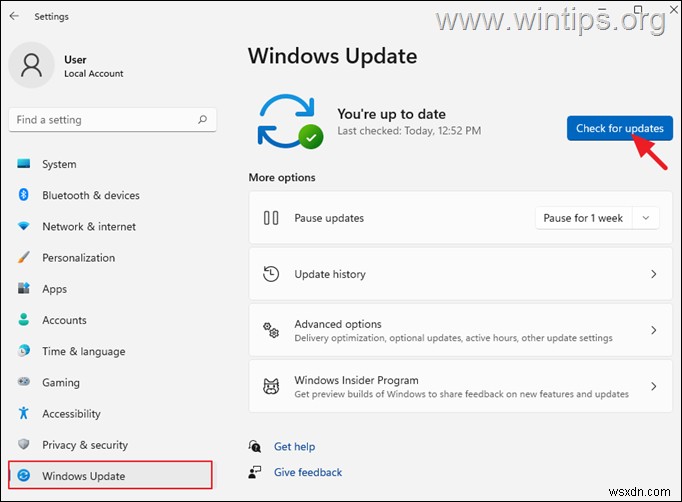Click the Personalization brush icon
This screenshot has height=502, width=682.
pyautogui.click(x=24, y=258)
